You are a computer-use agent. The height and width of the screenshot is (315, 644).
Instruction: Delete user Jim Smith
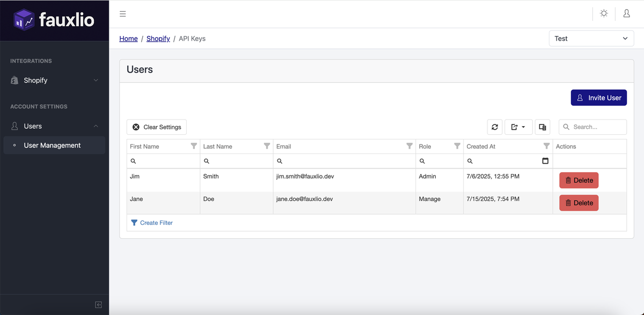point(579,180)
